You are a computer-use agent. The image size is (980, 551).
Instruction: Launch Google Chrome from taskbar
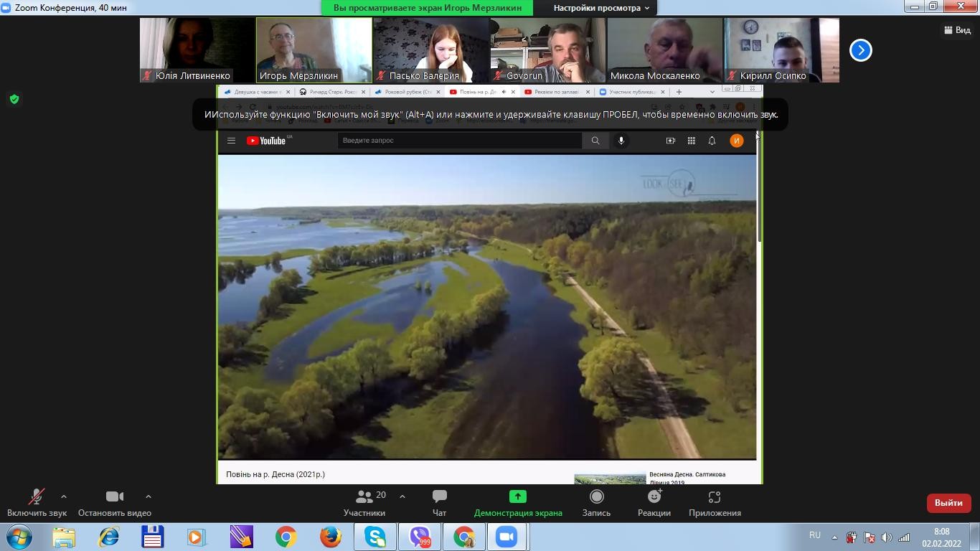pos(286,537)
